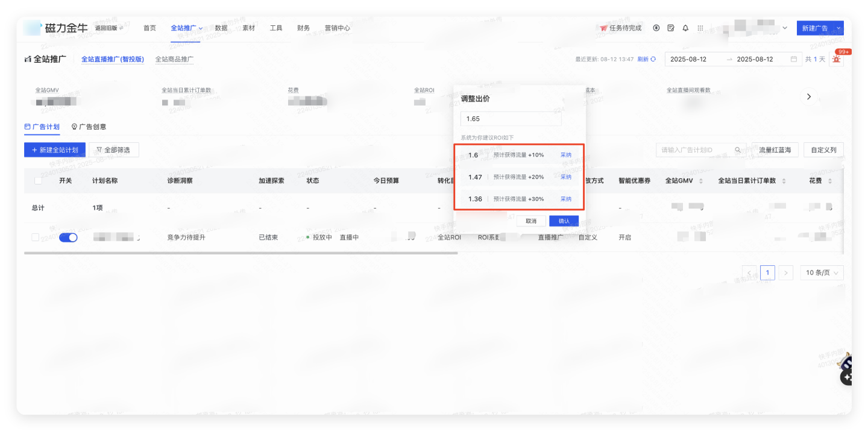Click the 任务待完成 paper plane item
The width and height of the screenshot is (868, 431).
click(620, 28)
